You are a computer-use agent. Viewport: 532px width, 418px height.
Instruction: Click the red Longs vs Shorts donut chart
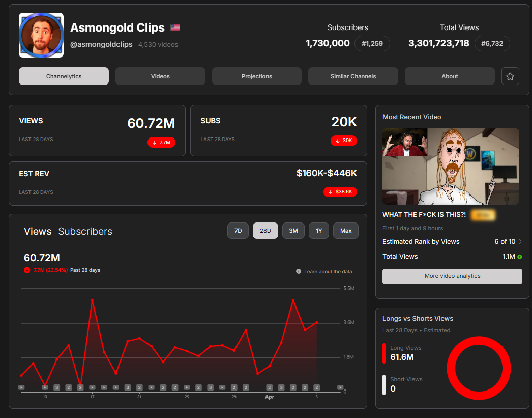(479, 368)
